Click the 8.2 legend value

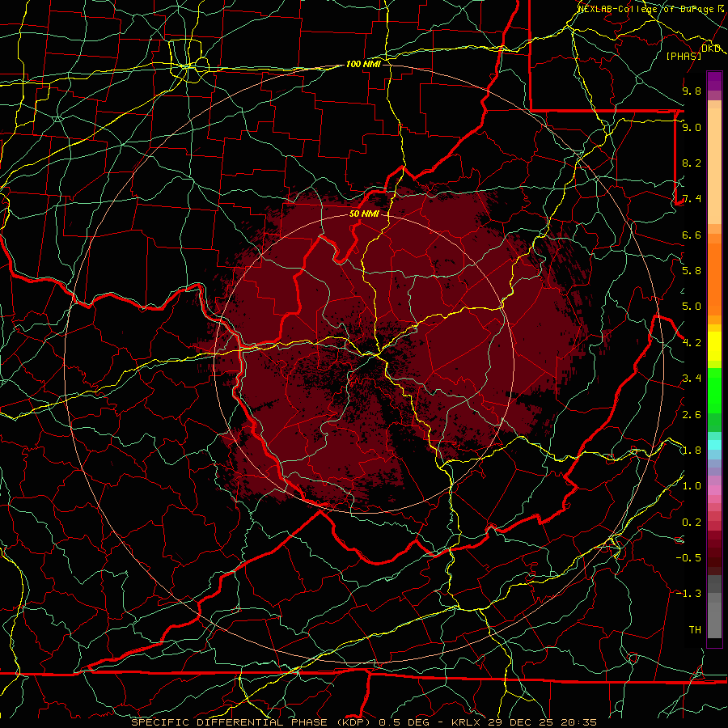coord(692,163)
